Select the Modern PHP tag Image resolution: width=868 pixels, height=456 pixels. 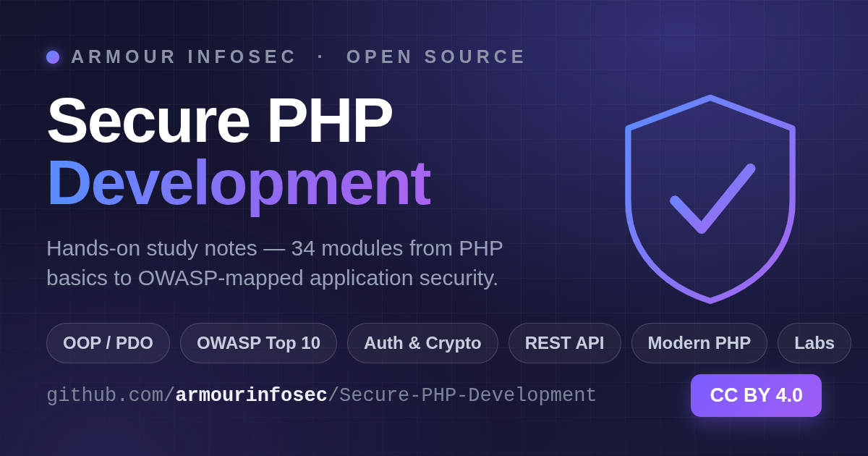point(699,343)
